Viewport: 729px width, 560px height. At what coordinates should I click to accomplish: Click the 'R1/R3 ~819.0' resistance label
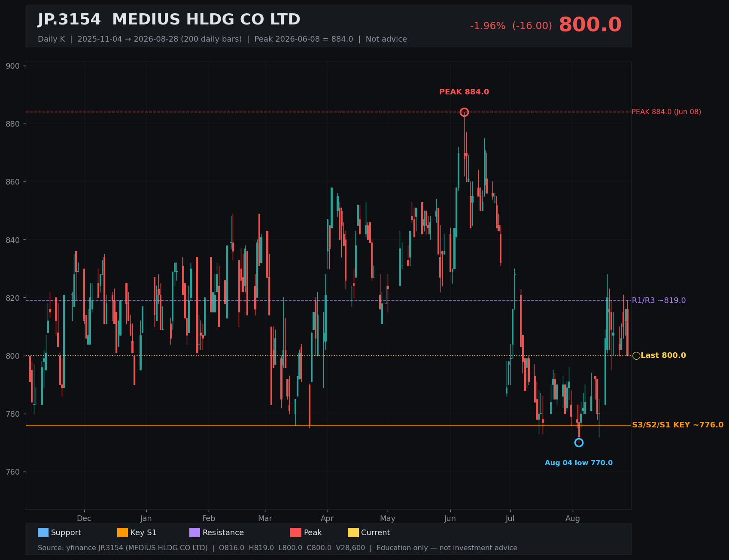pyautogui.click(x=659, y=300)
